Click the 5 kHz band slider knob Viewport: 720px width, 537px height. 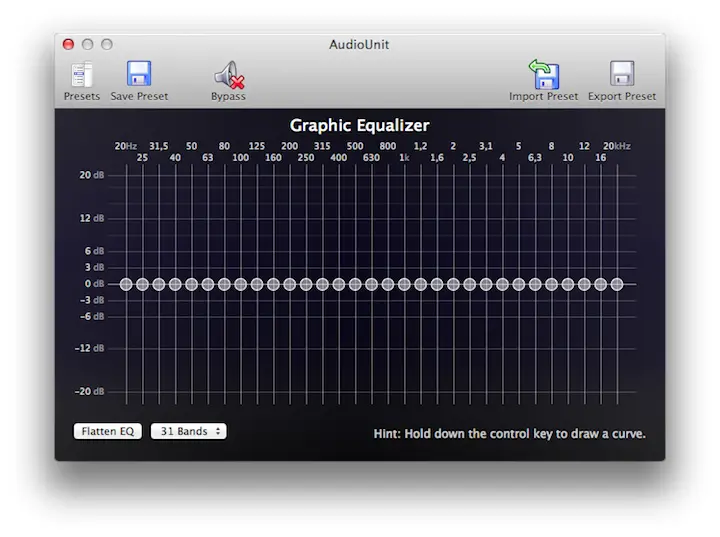tap(518, 284)
